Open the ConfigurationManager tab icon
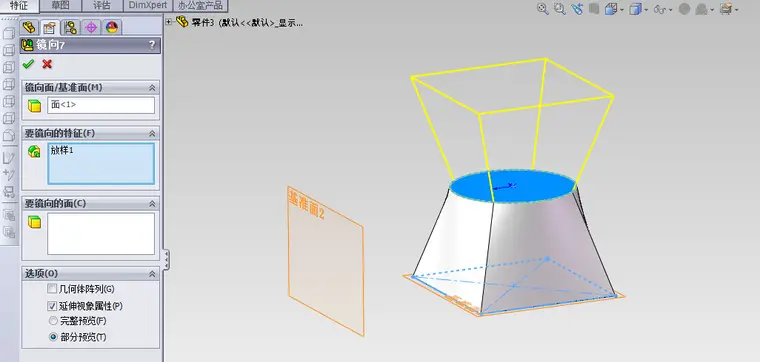The height and width of the screenshot is (362, 760). pyautogui.click(x=70, y=27)
